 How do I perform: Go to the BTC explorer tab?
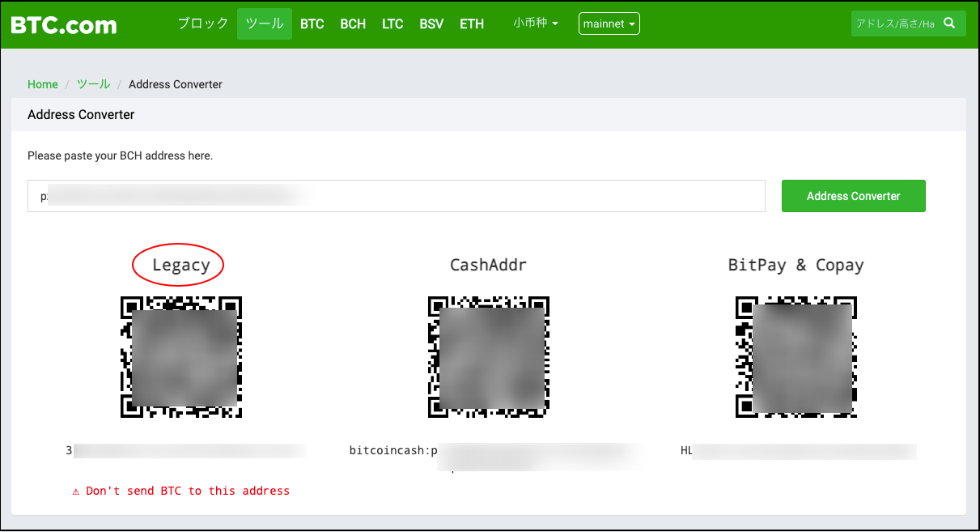[312, 23]
